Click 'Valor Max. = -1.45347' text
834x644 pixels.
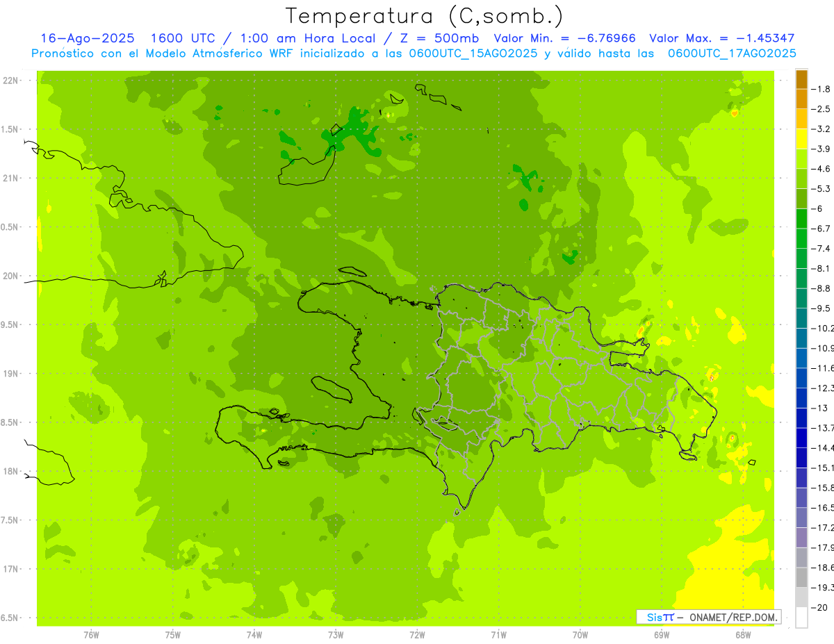coord(721,39)
